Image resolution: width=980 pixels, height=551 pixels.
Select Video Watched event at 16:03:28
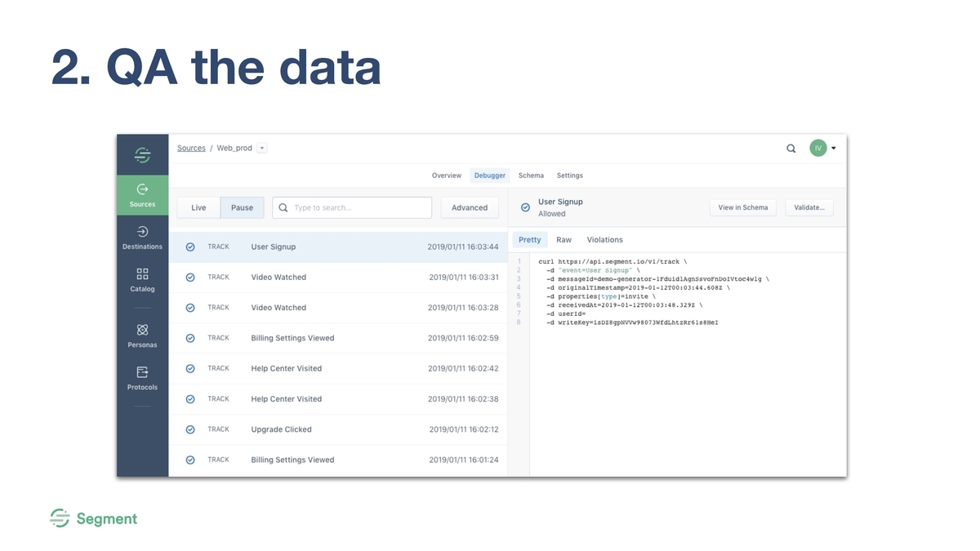[x=278, y=308]
